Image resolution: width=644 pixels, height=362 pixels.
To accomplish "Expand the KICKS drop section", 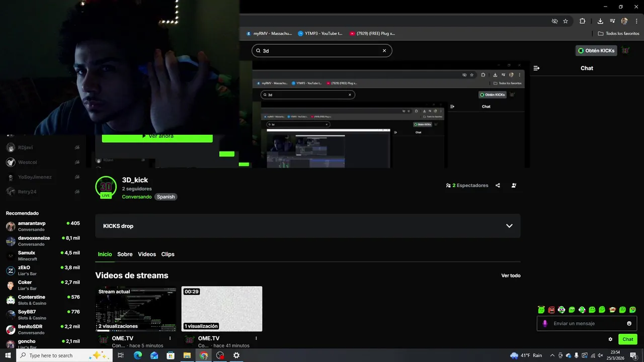I will [308, 226].
